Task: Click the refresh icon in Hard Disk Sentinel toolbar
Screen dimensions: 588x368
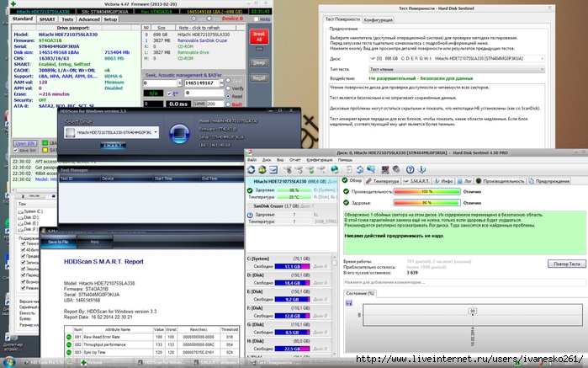Action: (251, 170)
